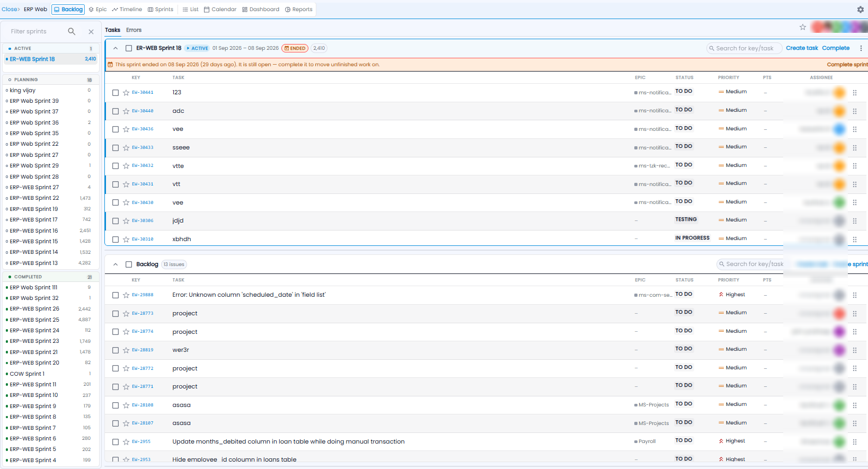Image resolution: width=868 pixels, height=469 pixels.
Task: Click drag handle for EW-2955 row
Action: pyautogui.click(x=855, y=442)
